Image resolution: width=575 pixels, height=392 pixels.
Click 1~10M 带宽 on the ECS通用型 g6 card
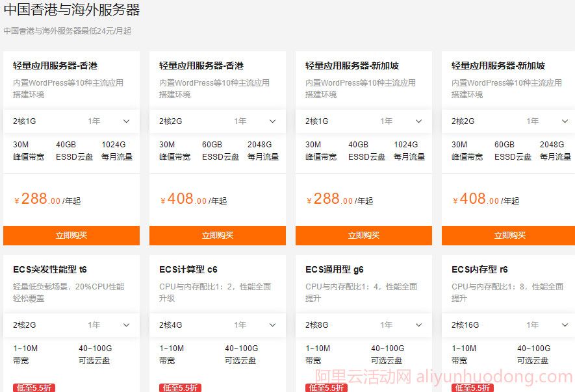318,354
